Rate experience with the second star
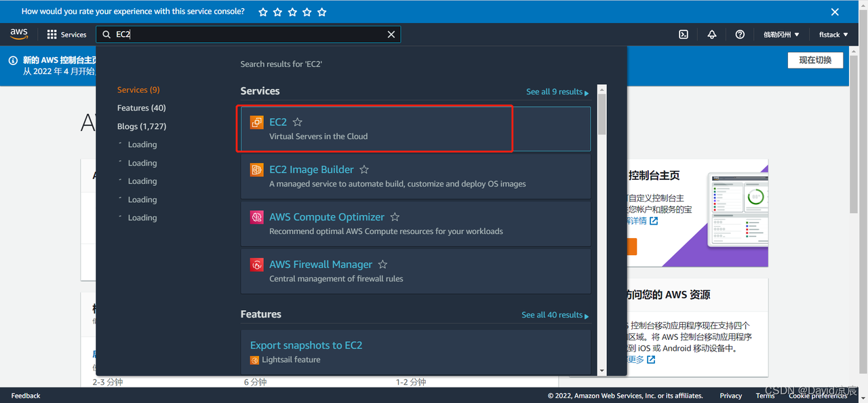Viewport: 868px width, 403px height. (x=277, y=12)
